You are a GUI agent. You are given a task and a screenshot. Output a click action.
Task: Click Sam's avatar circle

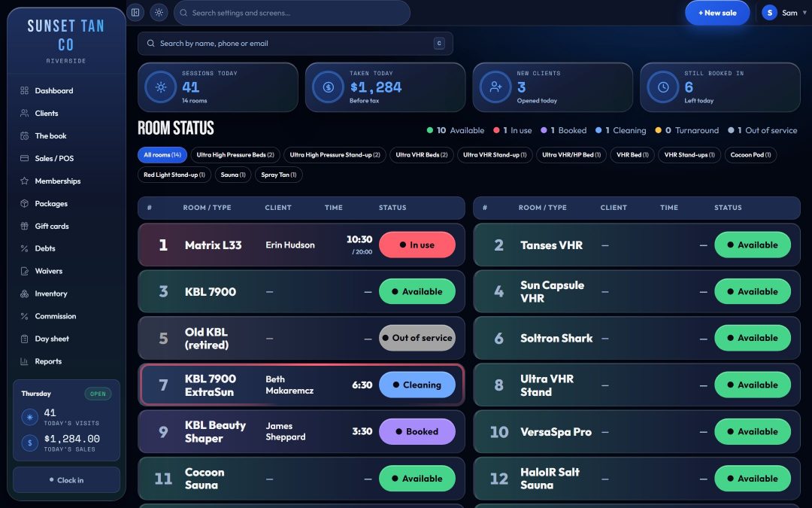[x=770, y=13]
